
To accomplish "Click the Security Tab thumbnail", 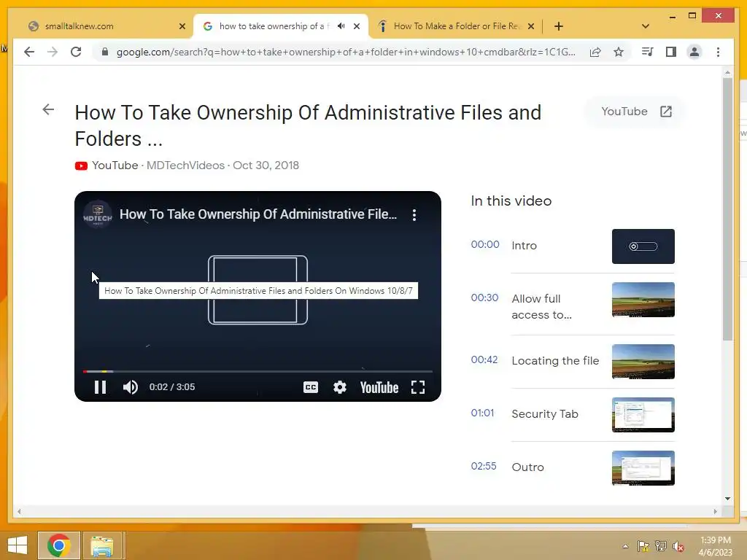I will point(643,415).
